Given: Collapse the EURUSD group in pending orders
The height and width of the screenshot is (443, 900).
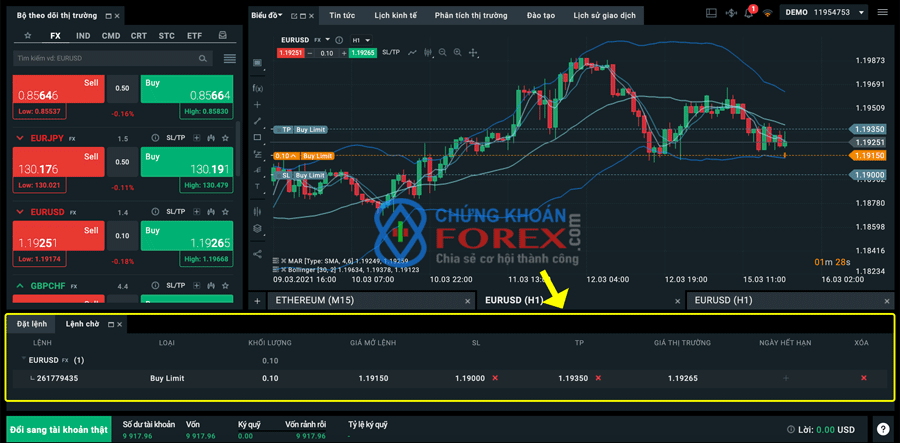Looking at the screenshot, I should (24, 360).
